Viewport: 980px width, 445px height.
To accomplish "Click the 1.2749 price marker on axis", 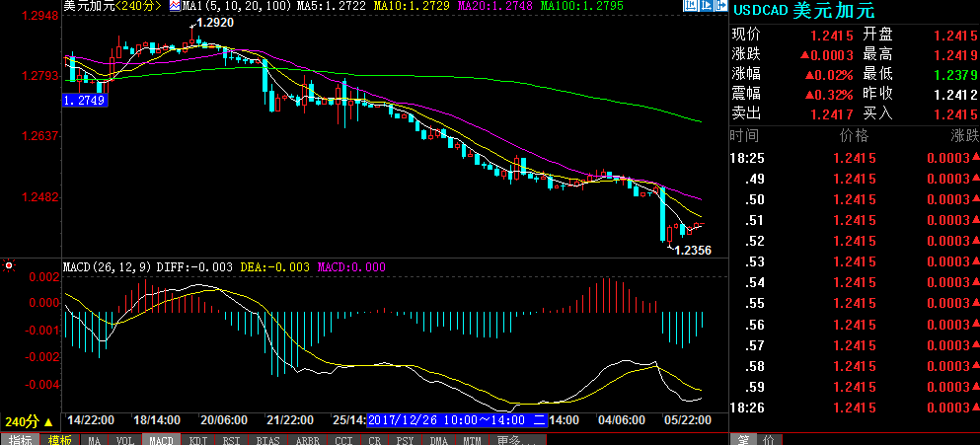I will click(x=85, y=100).
